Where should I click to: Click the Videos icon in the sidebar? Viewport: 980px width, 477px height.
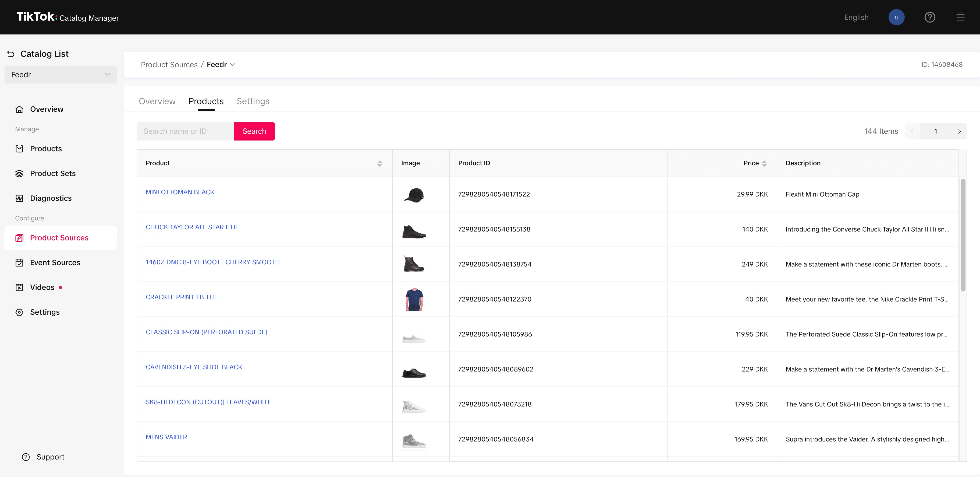point(20,287)
